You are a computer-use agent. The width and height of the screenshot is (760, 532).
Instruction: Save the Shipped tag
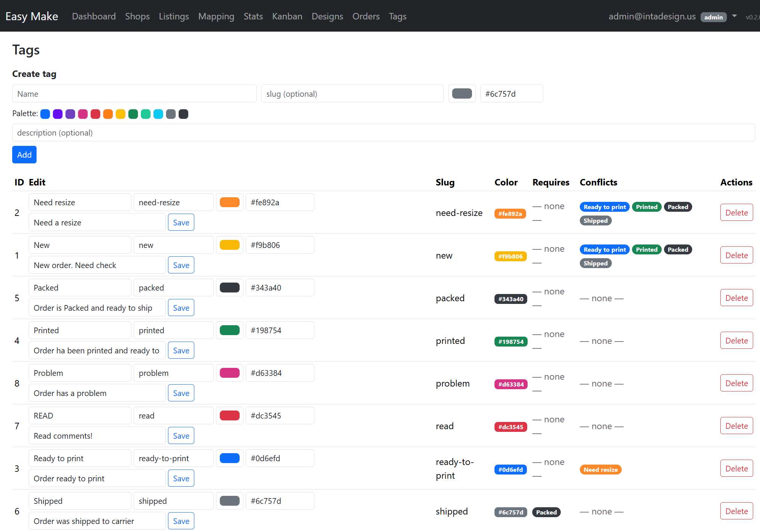[x=181, y=521]
